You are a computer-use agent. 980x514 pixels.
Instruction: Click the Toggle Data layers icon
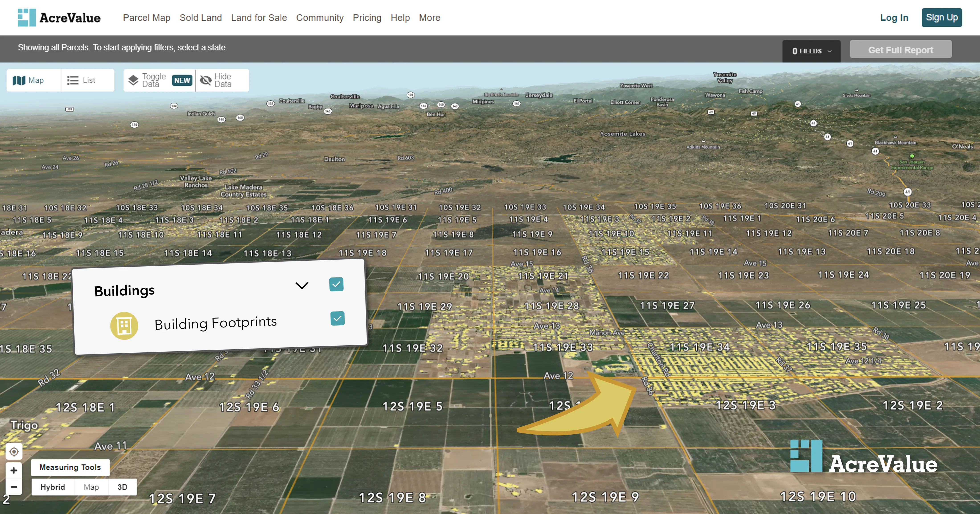[x=133, y=80]
